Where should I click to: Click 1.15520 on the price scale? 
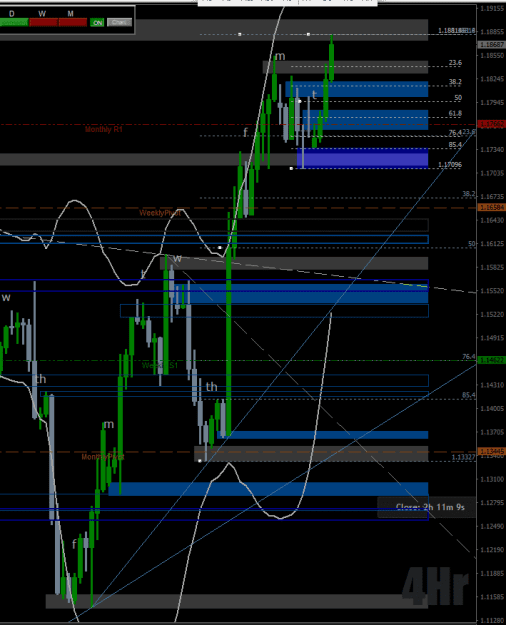pyautogui.click(x=492, y=291)
